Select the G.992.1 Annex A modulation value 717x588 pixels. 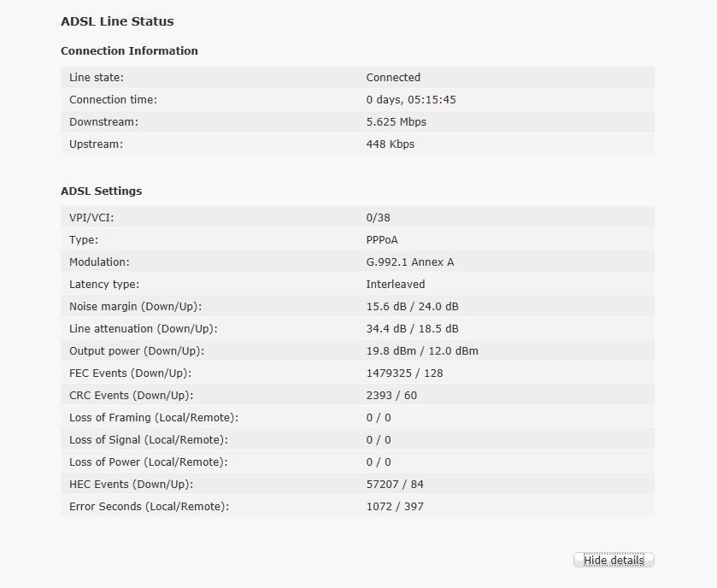point(410,262)
